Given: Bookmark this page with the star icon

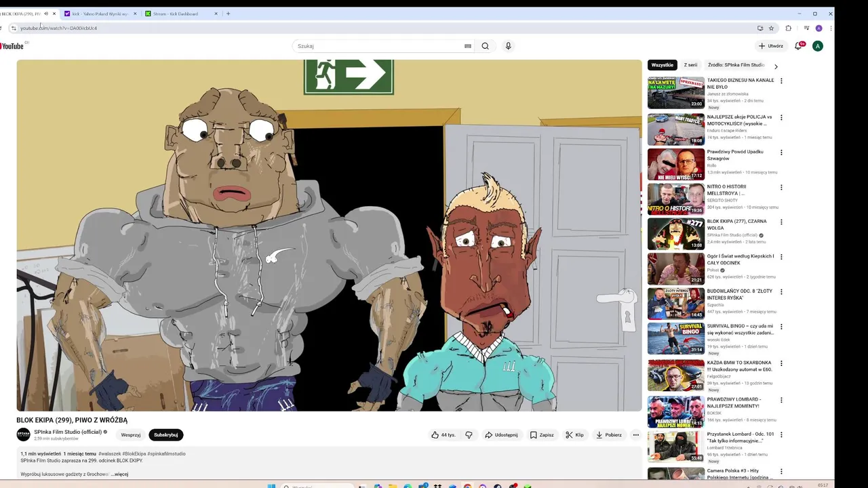Looking at the screenshot, I should 771,28.
